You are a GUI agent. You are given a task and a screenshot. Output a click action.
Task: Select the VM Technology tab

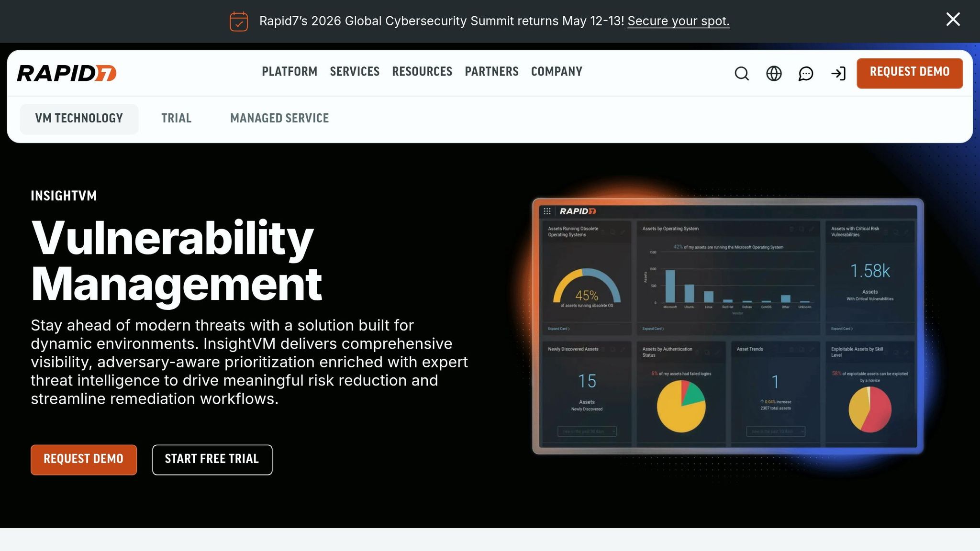click(x=79, y=119)
